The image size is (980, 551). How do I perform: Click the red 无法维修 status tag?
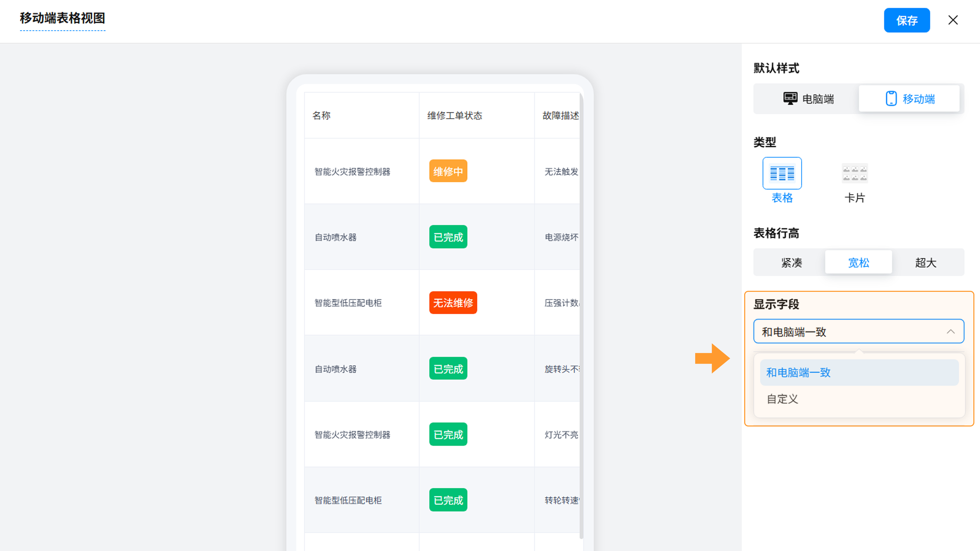point(453,303)
